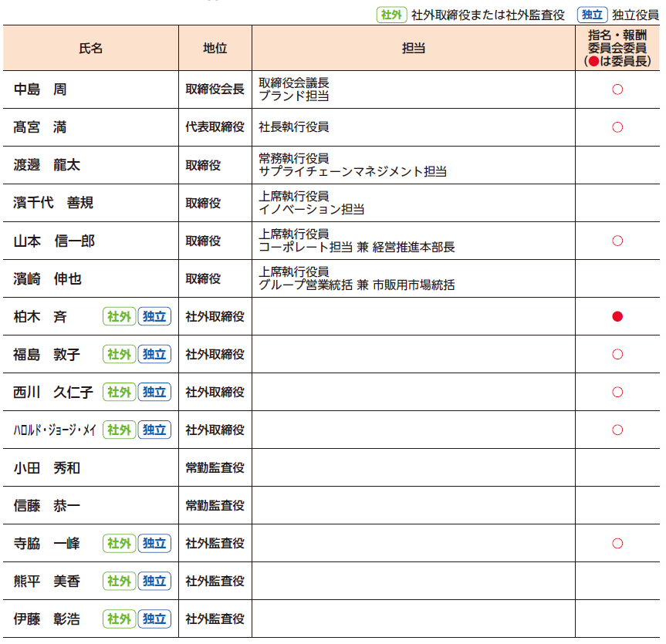Click the name 髙宮 満
This screenshot has height=644, width=666.
pyautogui.click(x=40, y=127)
